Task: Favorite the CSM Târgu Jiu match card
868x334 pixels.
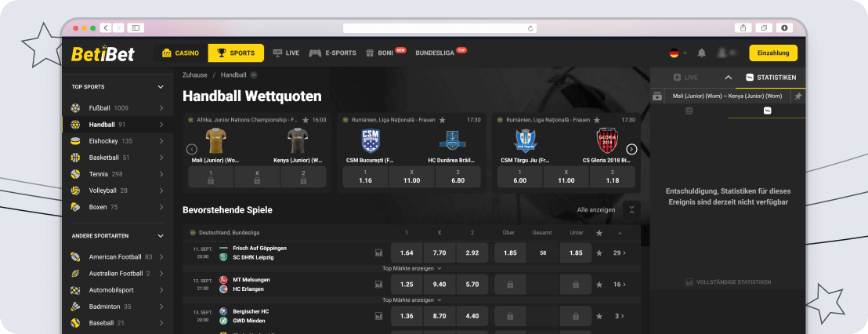Action: pos(597,120)
